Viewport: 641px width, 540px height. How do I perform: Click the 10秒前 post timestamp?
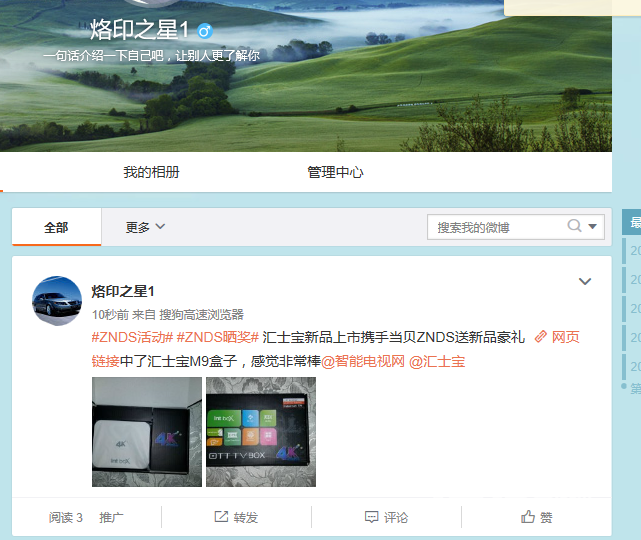point(110,314)
